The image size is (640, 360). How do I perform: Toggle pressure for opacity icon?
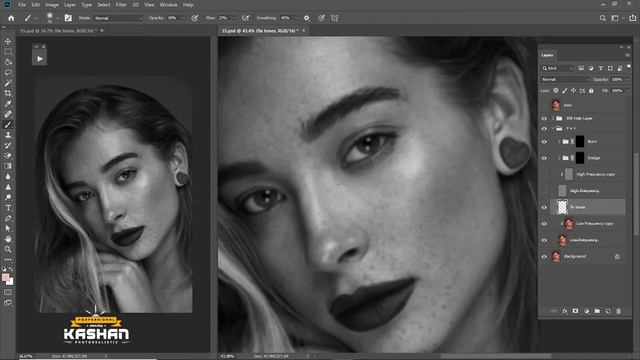click(x=195, y=18)
